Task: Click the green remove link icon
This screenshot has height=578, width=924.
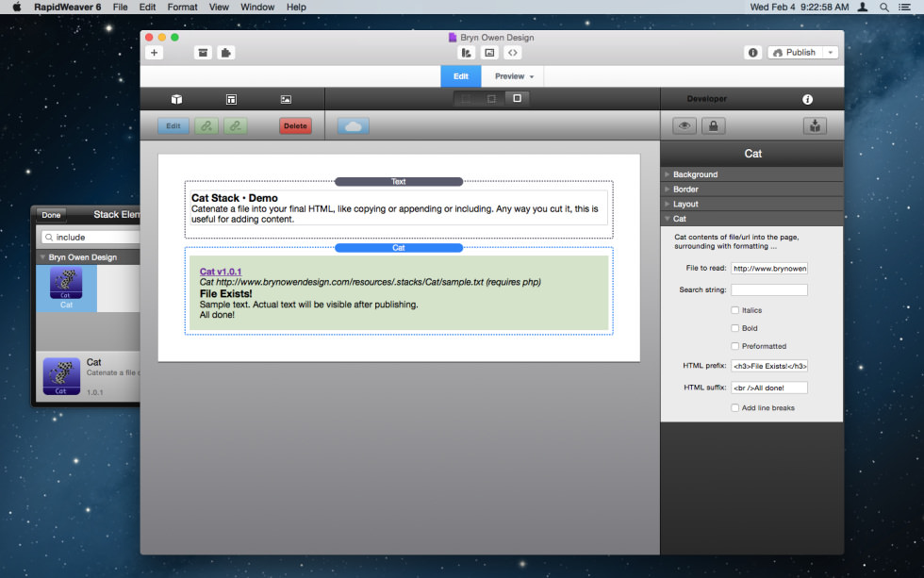Action: coord(235,125)
